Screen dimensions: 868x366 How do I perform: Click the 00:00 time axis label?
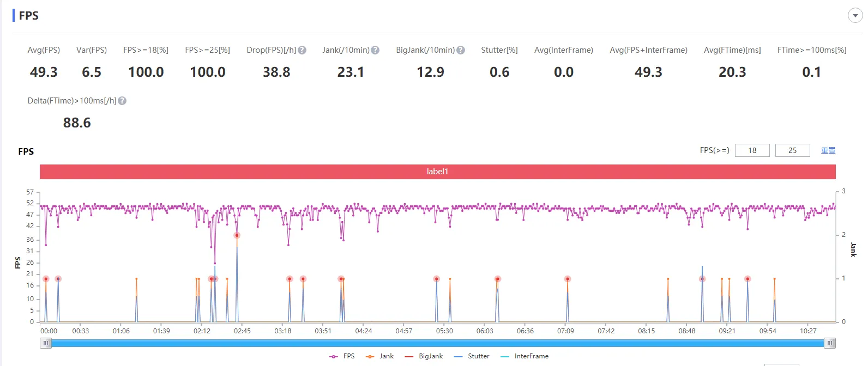coord(49,331)
